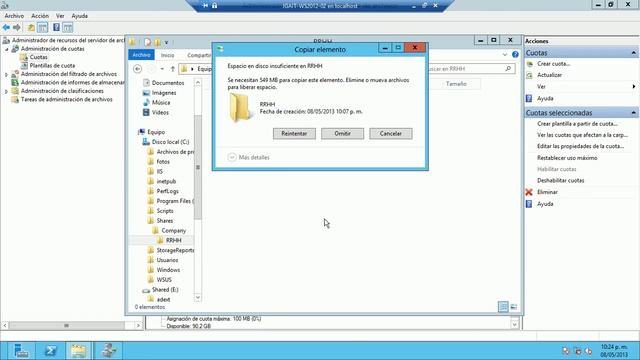Viewport: 640px width, 360px height.
Task: Collapse the Cuotas actions section
Action: (633, 53)
